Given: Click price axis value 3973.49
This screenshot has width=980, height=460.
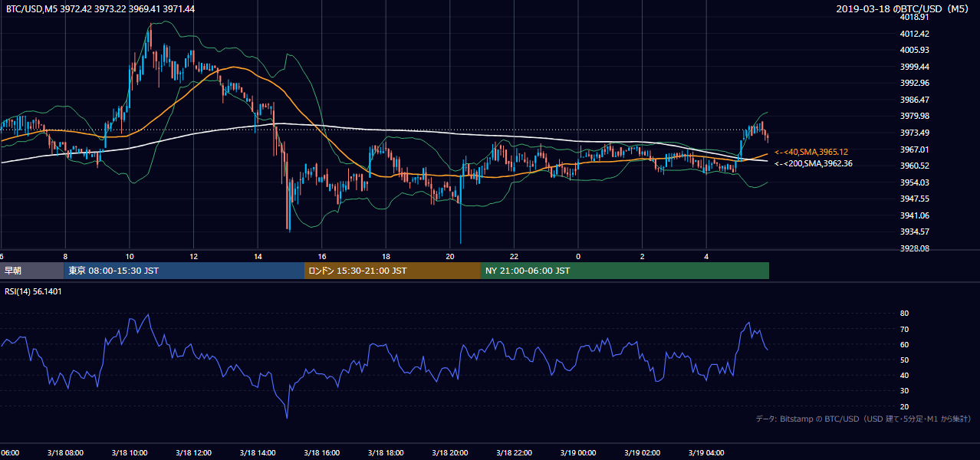Looking at the screenshot, I should tap(915, 133).
